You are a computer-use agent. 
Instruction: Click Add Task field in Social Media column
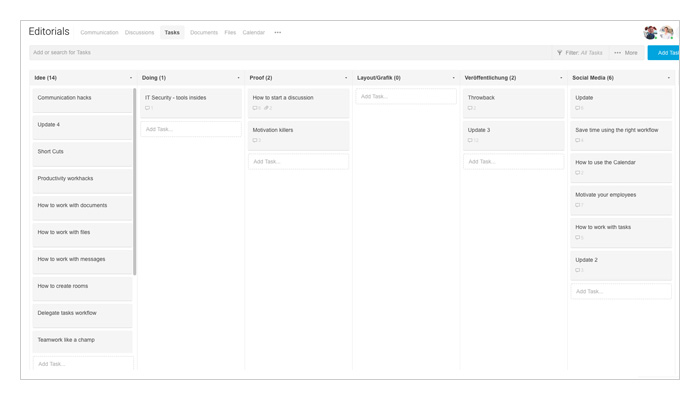tap(621, 291)
